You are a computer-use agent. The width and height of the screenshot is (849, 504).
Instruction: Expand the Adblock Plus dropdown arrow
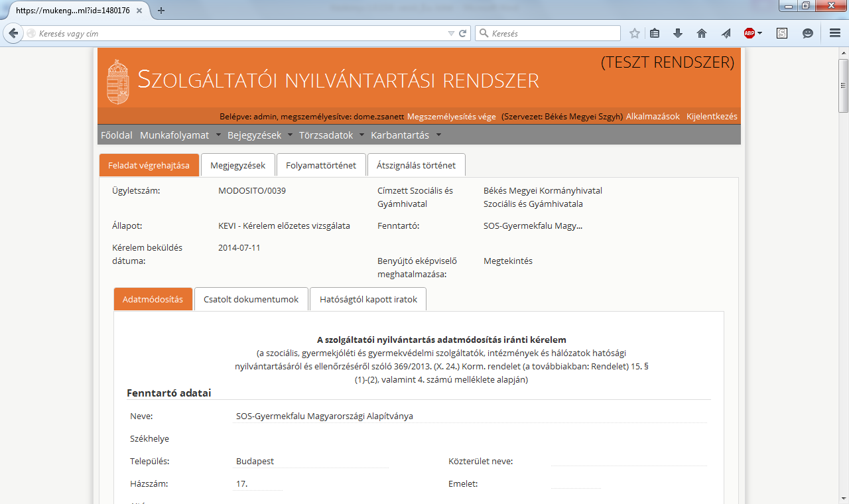tap(759, 33)
